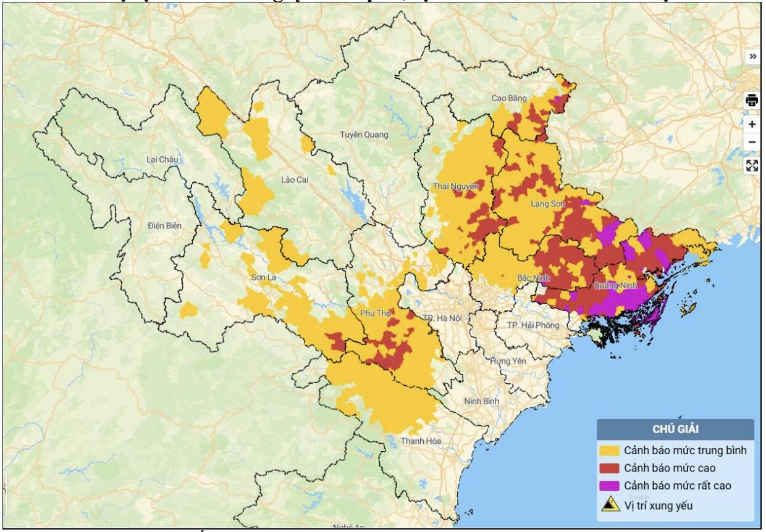Click the Sơn La province label
Screen dimensions: 766x532
[x=263, y=278]
